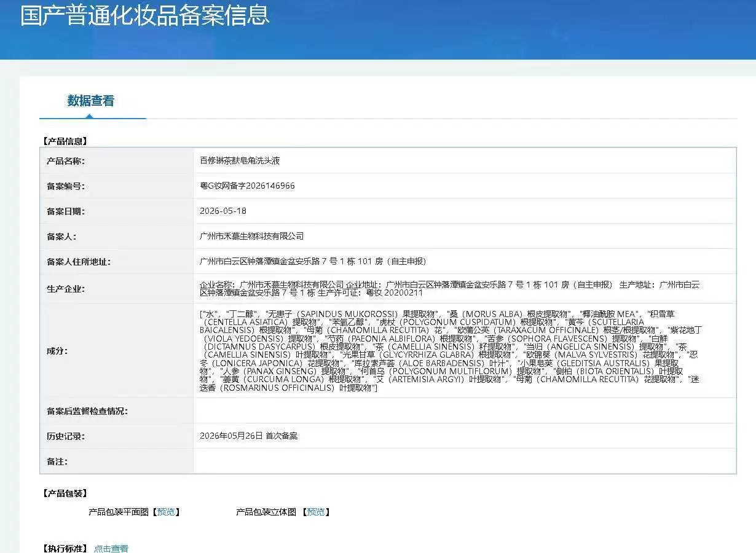The height and width of the screenshot is (553, 756).
Task: Click the 成分 ingredients list text
Action: click(450, 351)
